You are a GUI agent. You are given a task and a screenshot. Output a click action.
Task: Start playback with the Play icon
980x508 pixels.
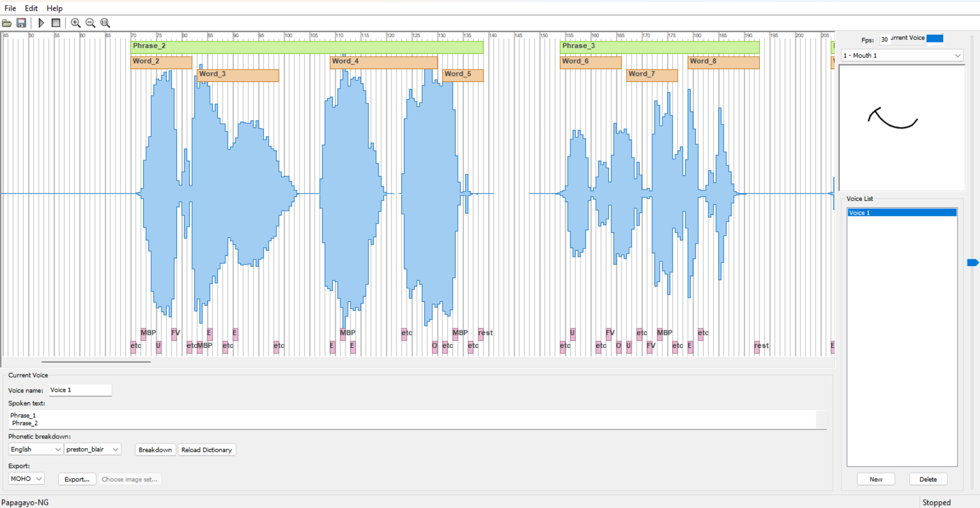(x=41, y=23)
